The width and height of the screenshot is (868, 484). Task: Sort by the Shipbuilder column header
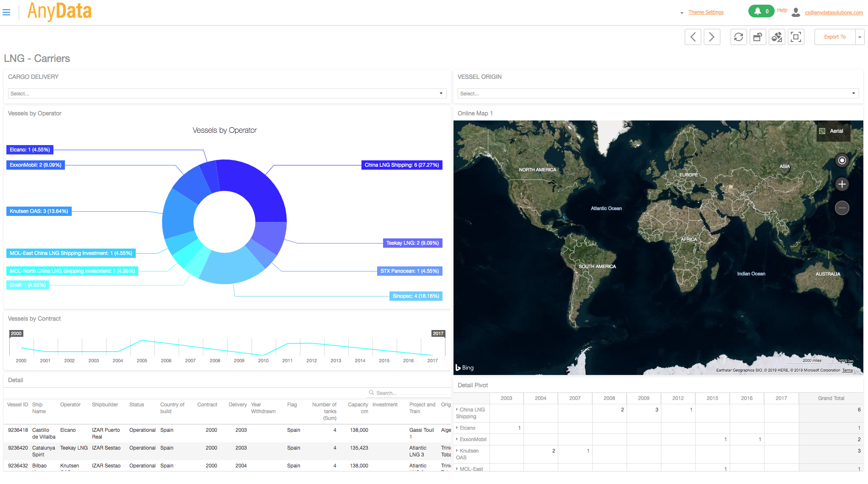(x=105, y=405)
